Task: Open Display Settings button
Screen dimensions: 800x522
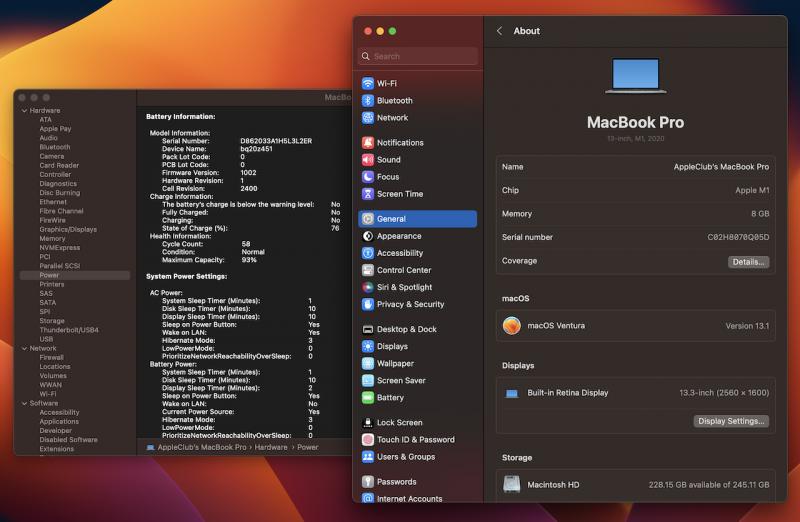Action: point(732,421)
